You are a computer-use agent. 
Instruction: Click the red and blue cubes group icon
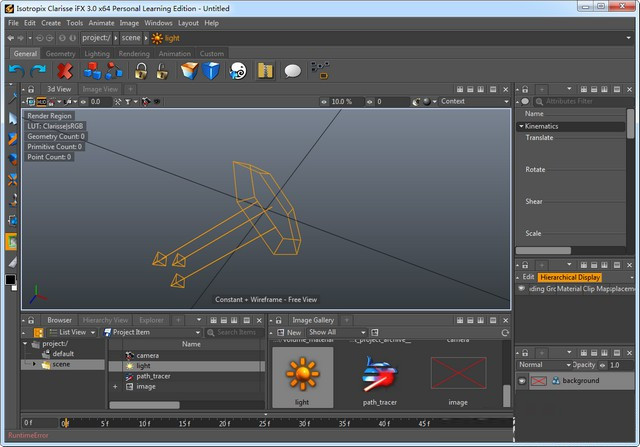92,71
